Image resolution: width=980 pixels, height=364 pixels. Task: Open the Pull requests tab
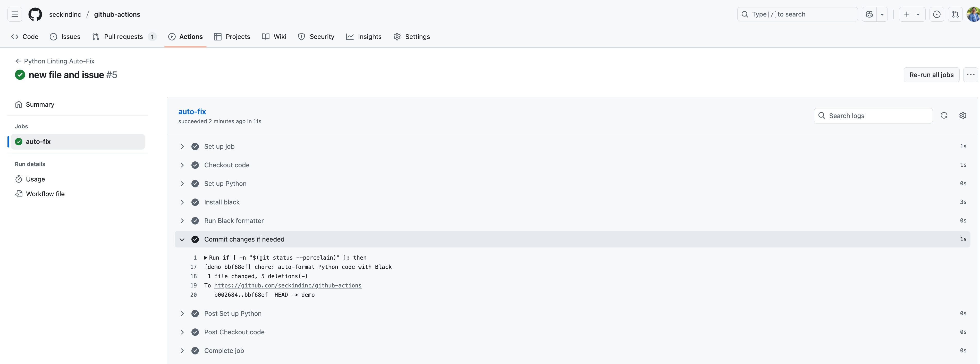click(x=123, y=37)
